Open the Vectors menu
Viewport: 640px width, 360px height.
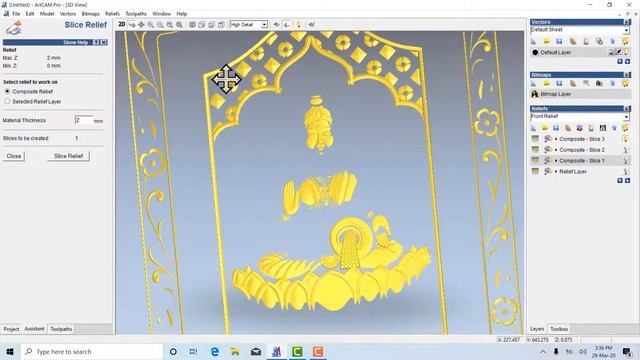[68, 13]
